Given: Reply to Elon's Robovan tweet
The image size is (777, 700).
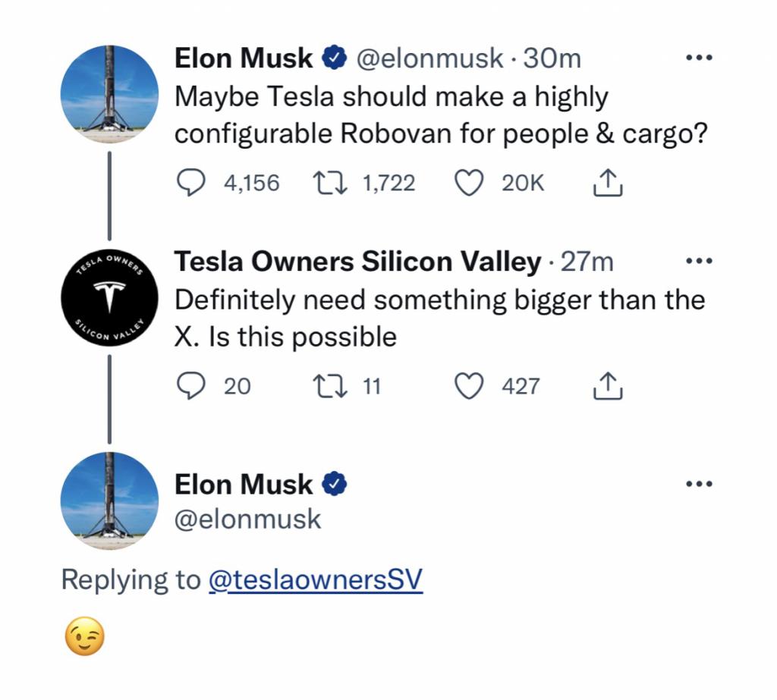Looking at the screenshot, I should tap(190, 184).
